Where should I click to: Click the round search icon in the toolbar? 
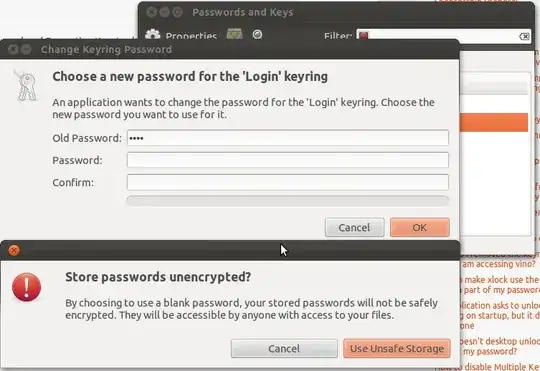coord(257,34)
